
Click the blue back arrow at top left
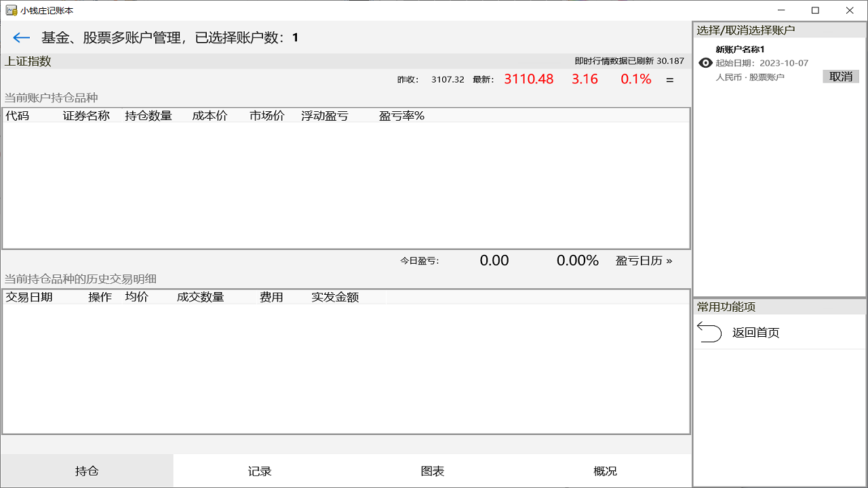coord(21,37)
